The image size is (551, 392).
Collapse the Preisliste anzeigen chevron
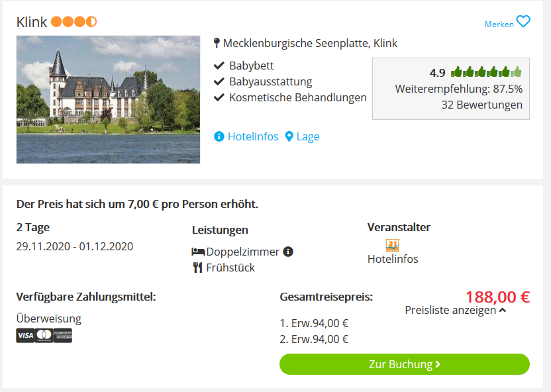[503, 310]
